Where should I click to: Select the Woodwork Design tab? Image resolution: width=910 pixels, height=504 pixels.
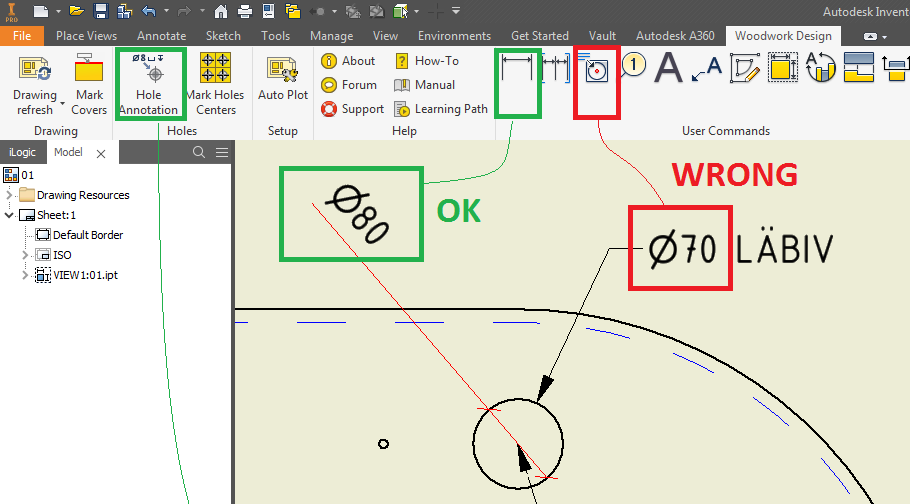(783, 36)
